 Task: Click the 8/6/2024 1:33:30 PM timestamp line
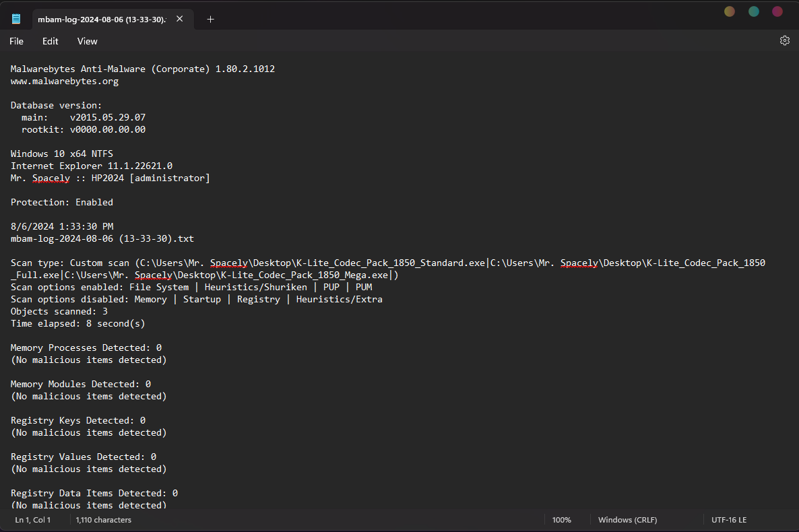click(x=62, y=226)
